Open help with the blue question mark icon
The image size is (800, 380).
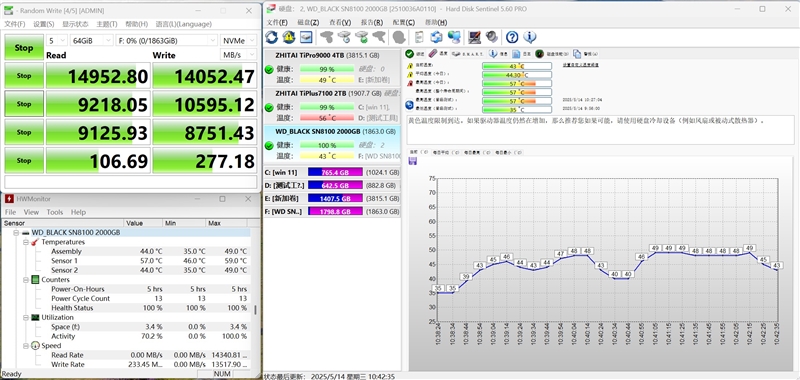(x=512, y=37)
